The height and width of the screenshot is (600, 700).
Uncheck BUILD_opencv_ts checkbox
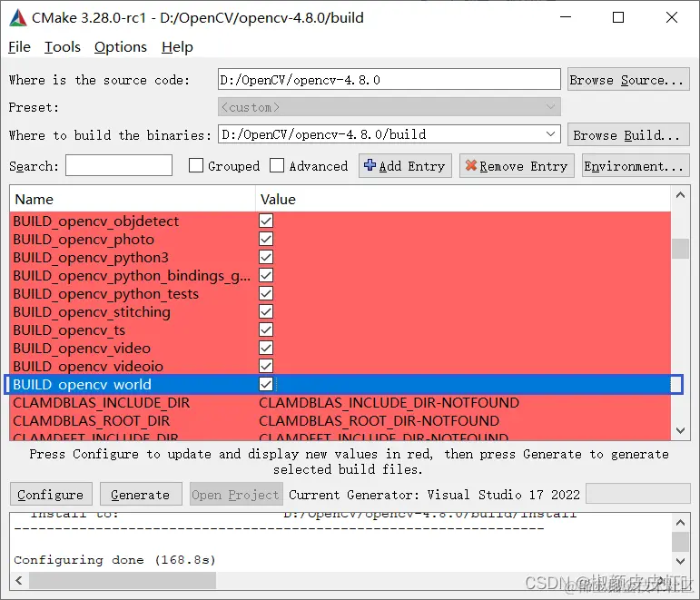(x=266, y=330)
